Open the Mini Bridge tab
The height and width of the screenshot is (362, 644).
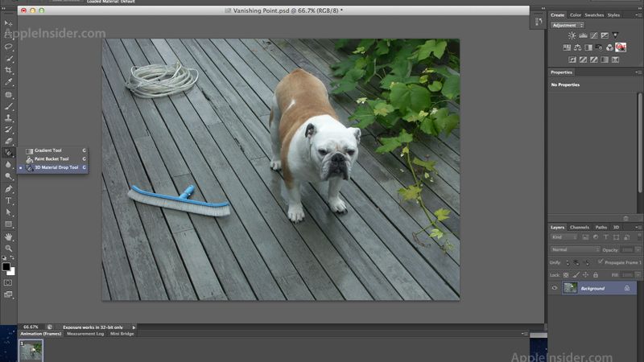[122, 334]
